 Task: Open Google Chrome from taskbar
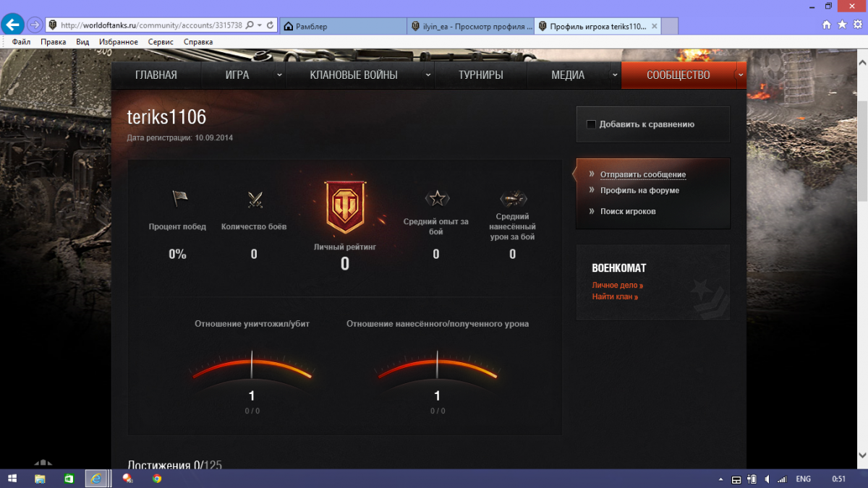click(157, 479)
